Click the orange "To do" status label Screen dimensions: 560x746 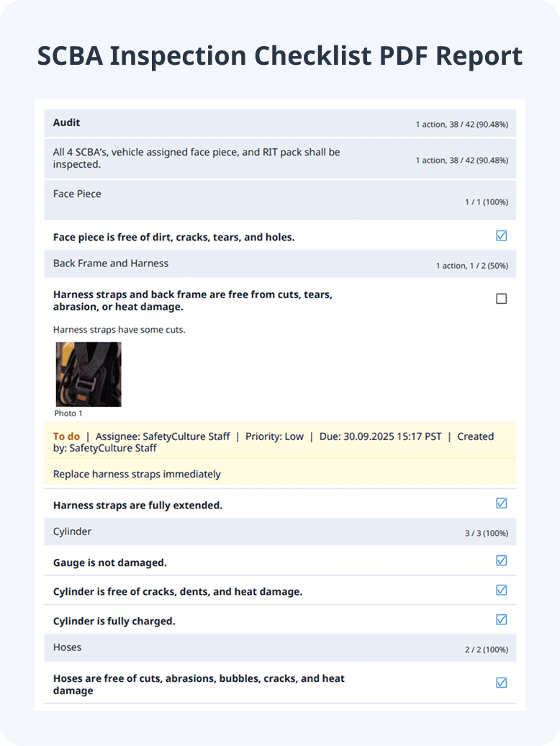[66, 436]
